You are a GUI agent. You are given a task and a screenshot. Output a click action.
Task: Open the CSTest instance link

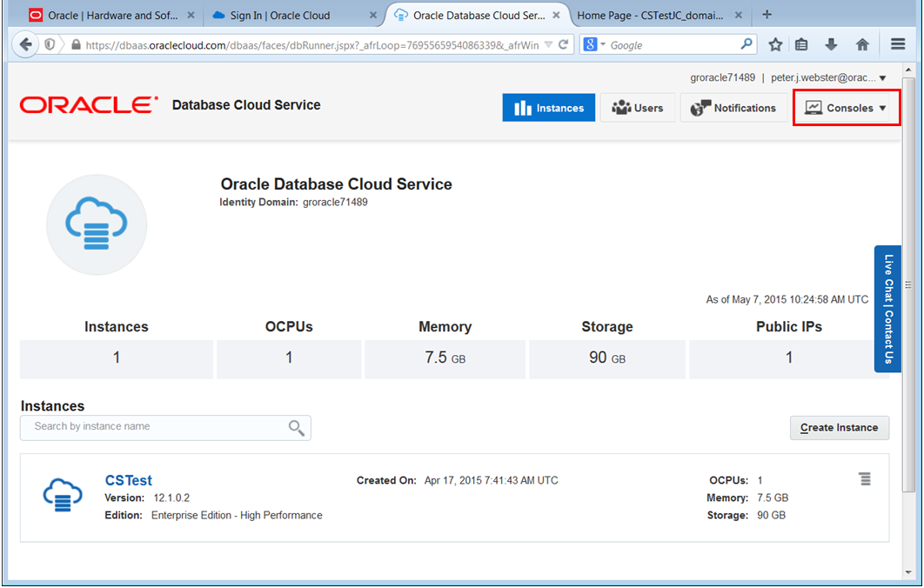(128, 479)
